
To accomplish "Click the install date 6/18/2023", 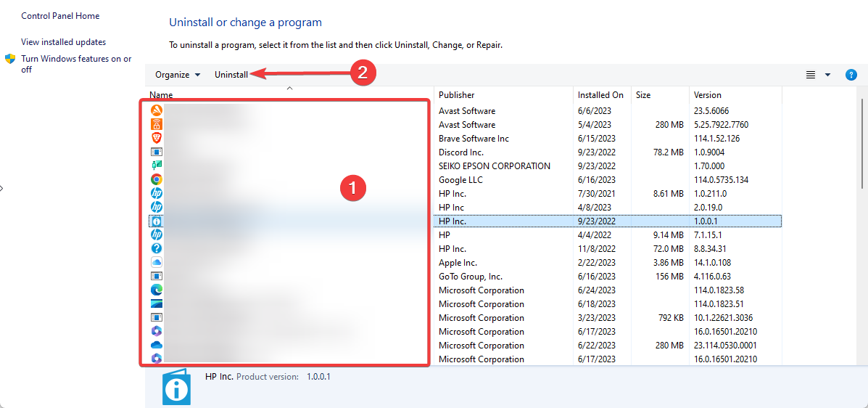I will coord(596,303).
